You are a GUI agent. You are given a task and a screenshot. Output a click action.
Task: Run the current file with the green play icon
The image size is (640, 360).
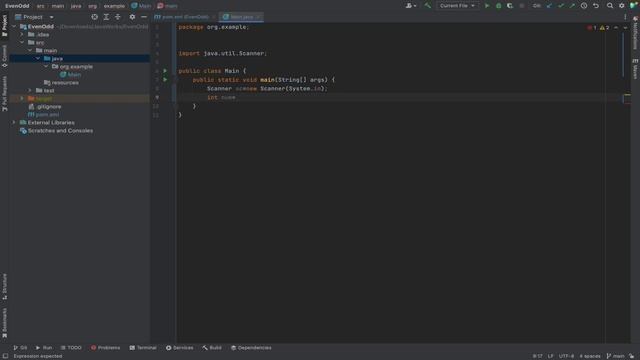[487, 6]
